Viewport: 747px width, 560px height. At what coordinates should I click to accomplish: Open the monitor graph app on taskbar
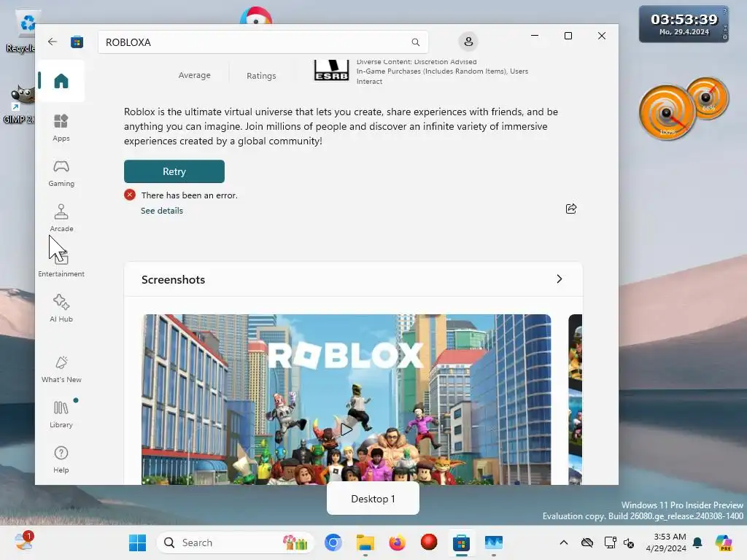point(494,542)
